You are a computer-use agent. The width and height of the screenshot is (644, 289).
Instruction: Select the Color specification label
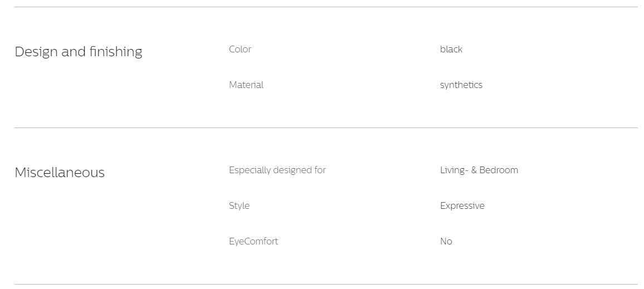pos(240,49)
